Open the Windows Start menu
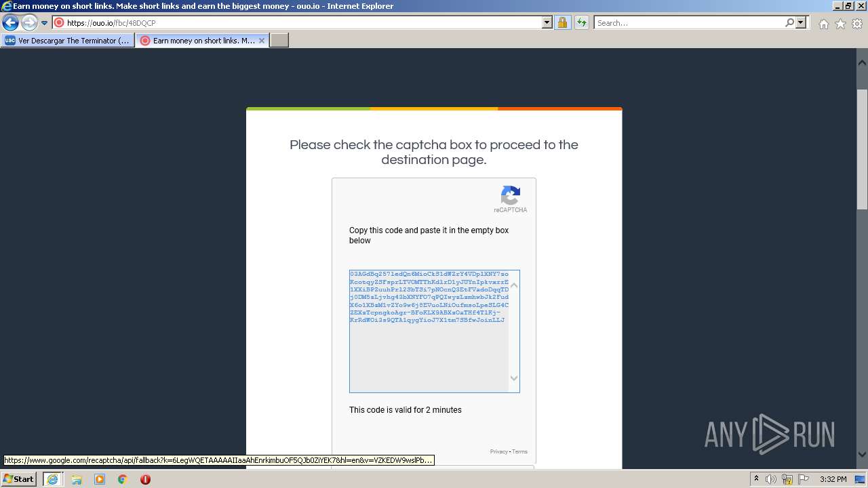 tap(19, 479)
